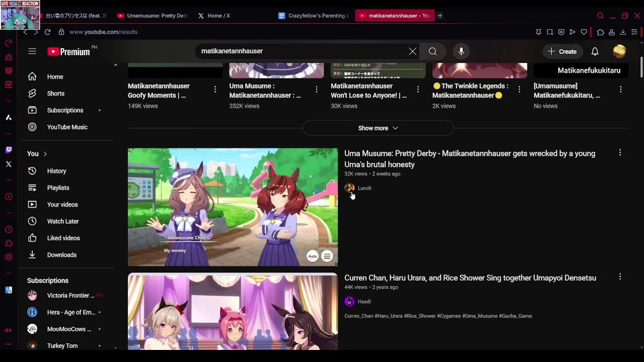The height and width of the screenshot is (362, 644).
Task: Open the Turkey Tom subscription channel
Action: [x=67, y=345]
